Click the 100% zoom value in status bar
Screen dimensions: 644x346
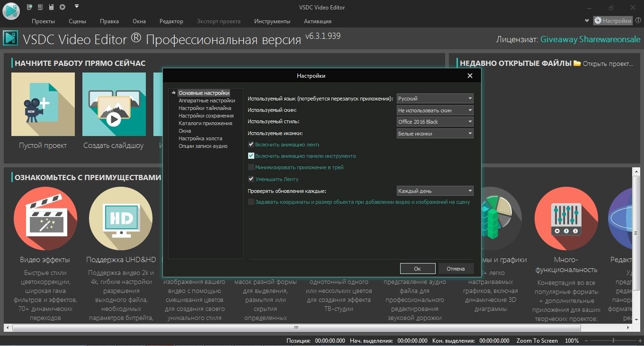click(572, 340)
